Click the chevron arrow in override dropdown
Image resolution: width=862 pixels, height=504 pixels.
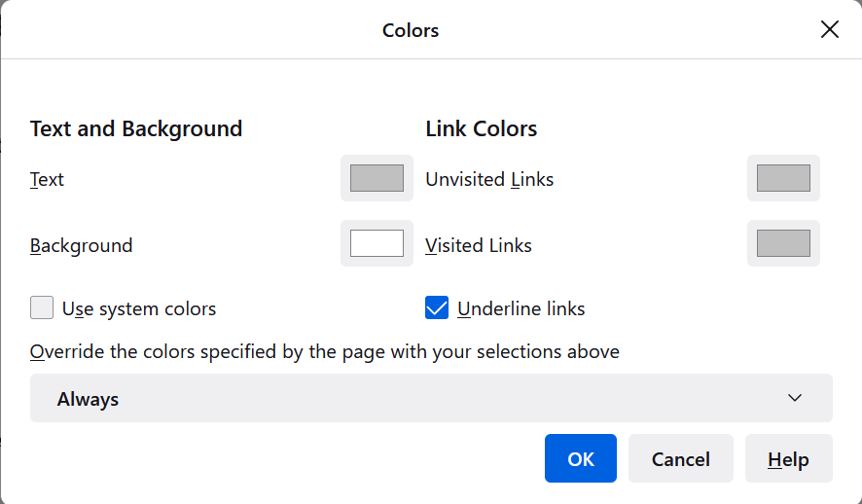click(795, 398)
